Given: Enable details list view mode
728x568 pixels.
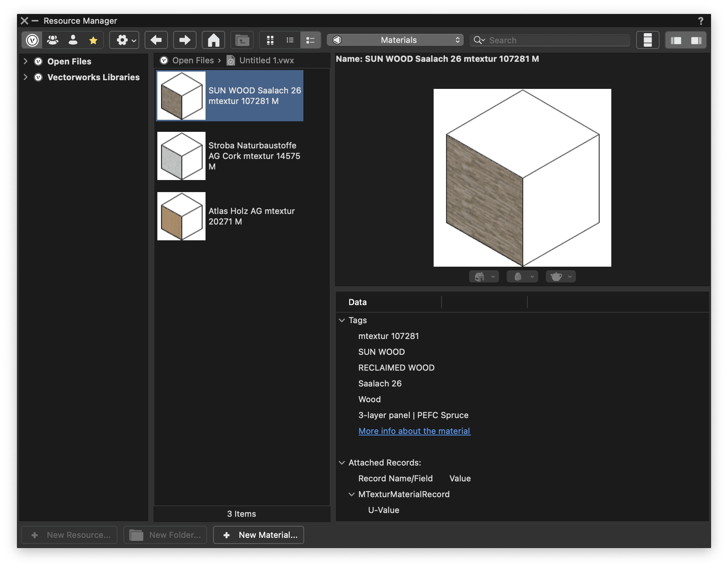Looking at the screenshot, I should (310, 40).
